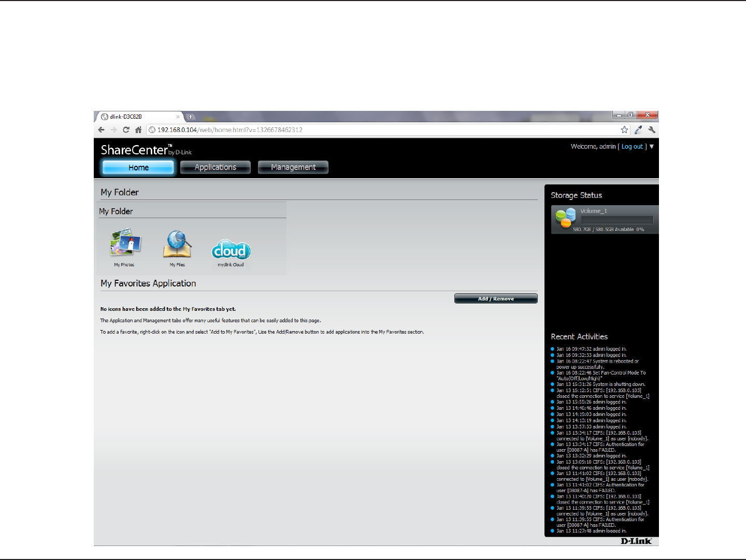
Task: Open a new browser tab
Action: 191,117
